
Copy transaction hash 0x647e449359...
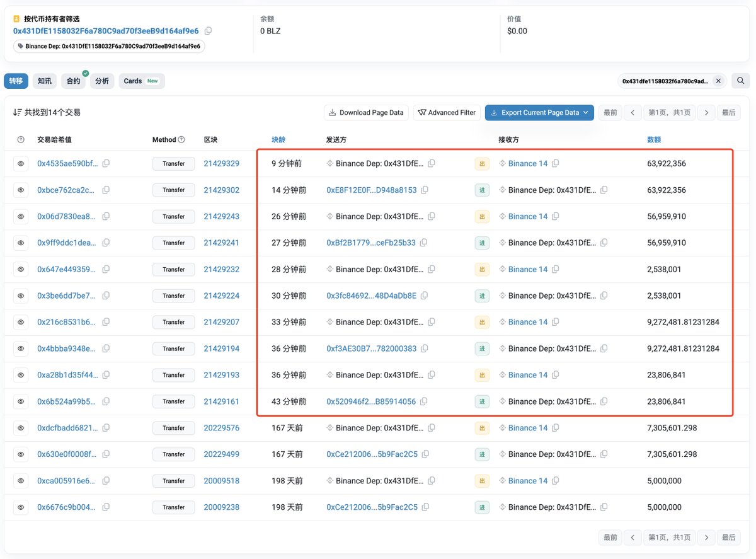(x=106, y=269)
